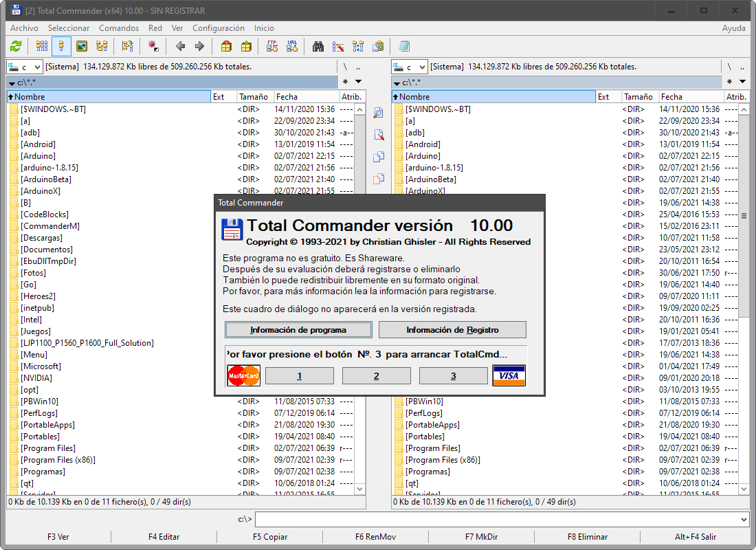Click the right panel c:\*.* path bar
Screen dimensions: 756x550
click(x=557, y=82)
